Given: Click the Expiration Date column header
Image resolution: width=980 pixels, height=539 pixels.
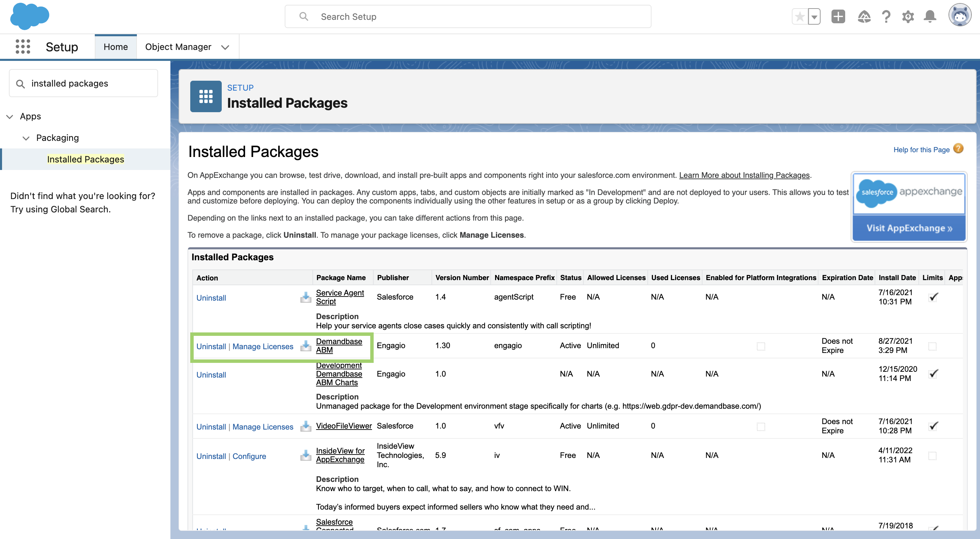Looking at the screenshot, I should [847, 278].
